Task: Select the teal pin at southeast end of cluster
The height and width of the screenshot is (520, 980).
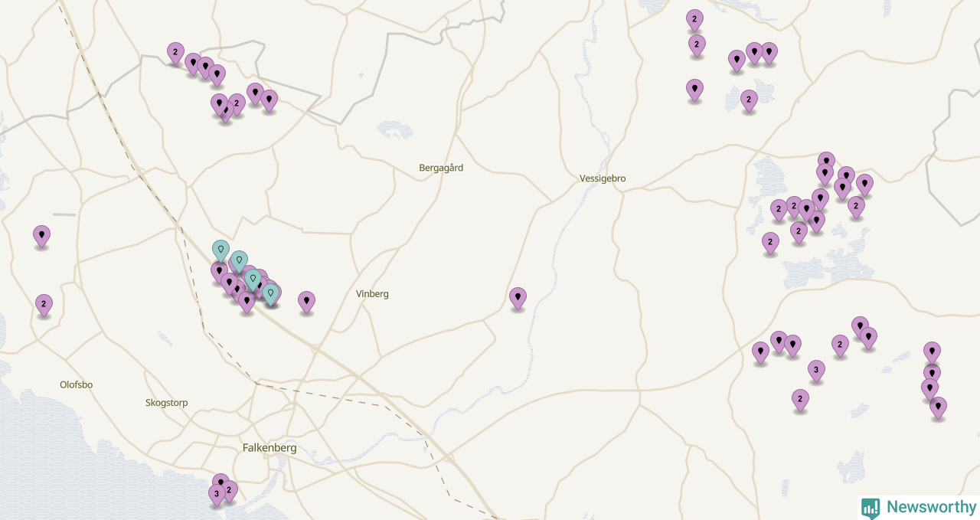Action: click(270, 295)
